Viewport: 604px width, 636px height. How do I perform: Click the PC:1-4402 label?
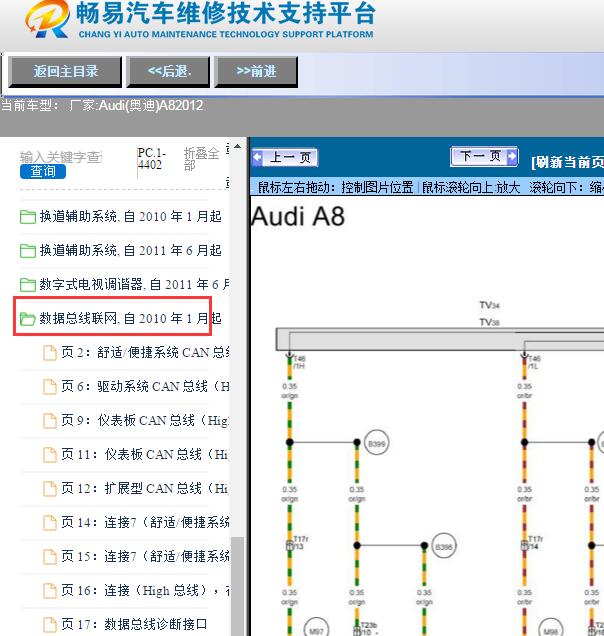pos(151,159)
